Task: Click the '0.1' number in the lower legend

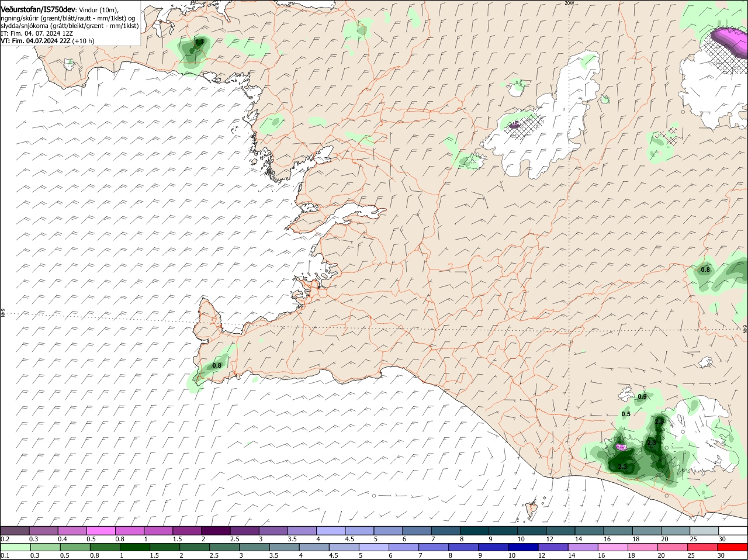Action: tap(5, 555)
